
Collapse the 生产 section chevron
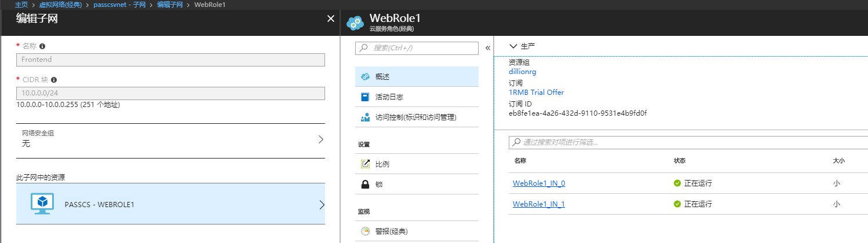click(x=513, y=46)
